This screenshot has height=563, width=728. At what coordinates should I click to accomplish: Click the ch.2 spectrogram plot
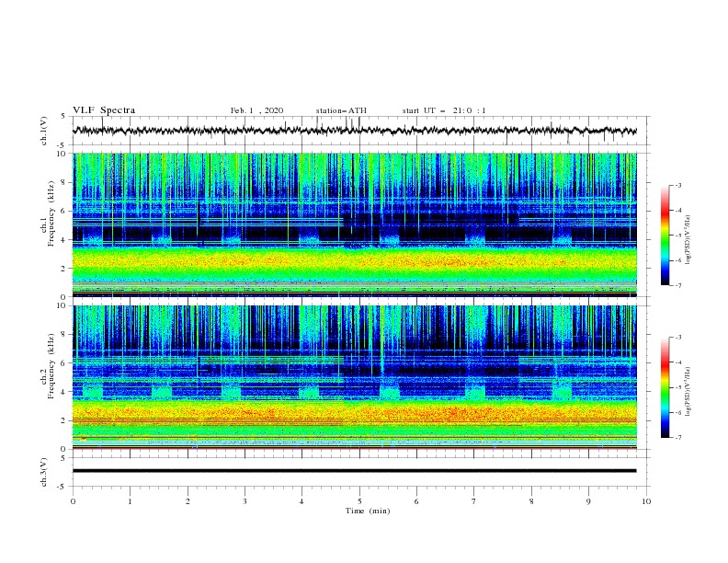[355, 377]
